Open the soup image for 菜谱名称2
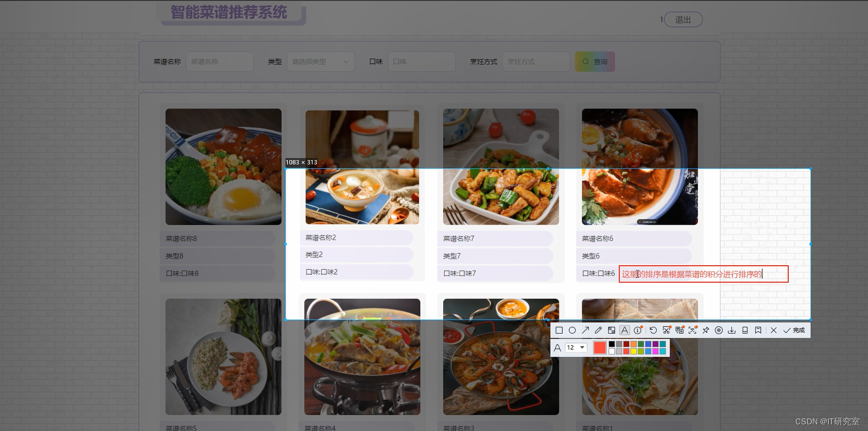The height and width of the screenshot is (431, 868). (362, 167)
